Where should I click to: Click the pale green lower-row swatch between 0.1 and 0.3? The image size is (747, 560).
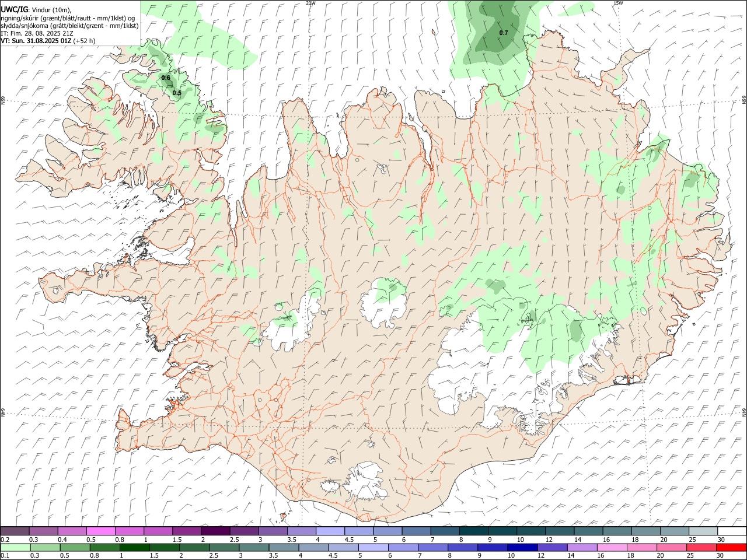[16, 548]
